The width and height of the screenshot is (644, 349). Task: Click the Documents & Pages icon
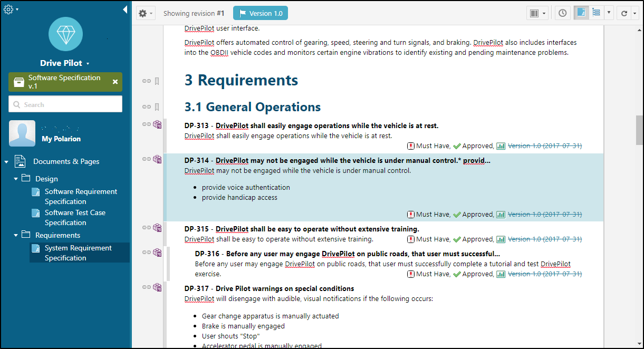pyautogui.click(x=20, y=161)
